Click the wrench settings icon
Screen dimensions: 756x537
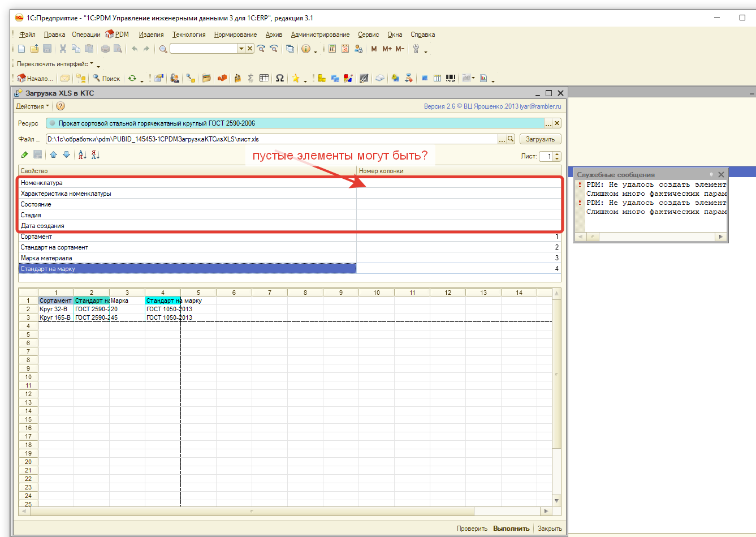coord(416,49)
